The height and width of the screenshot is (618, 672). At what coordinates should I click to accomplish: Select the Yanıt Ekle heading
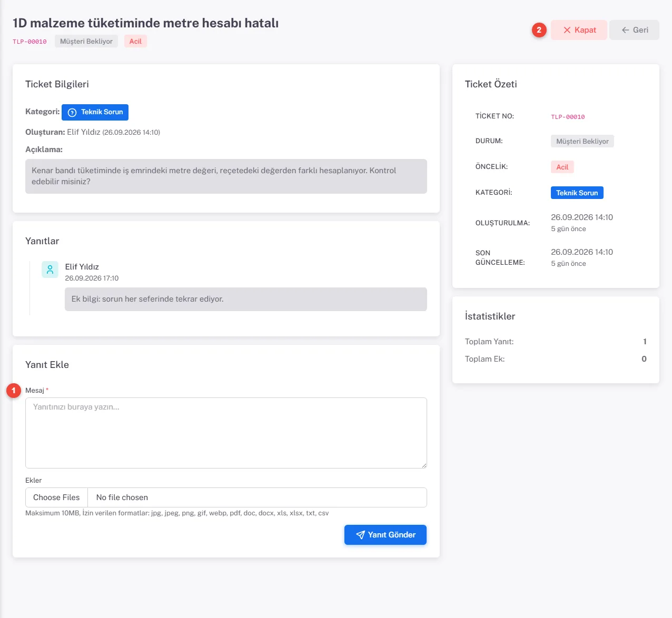coord(47,365)
